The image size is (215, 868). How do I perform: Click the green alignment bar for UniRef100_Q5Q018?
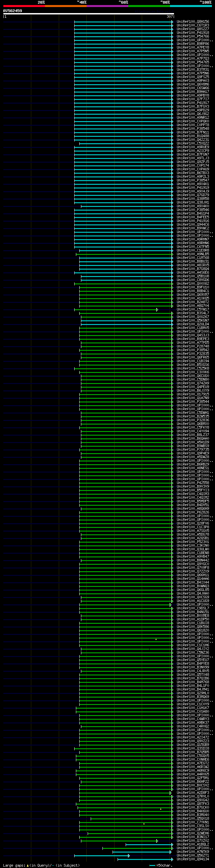click(x=132, y=819)
